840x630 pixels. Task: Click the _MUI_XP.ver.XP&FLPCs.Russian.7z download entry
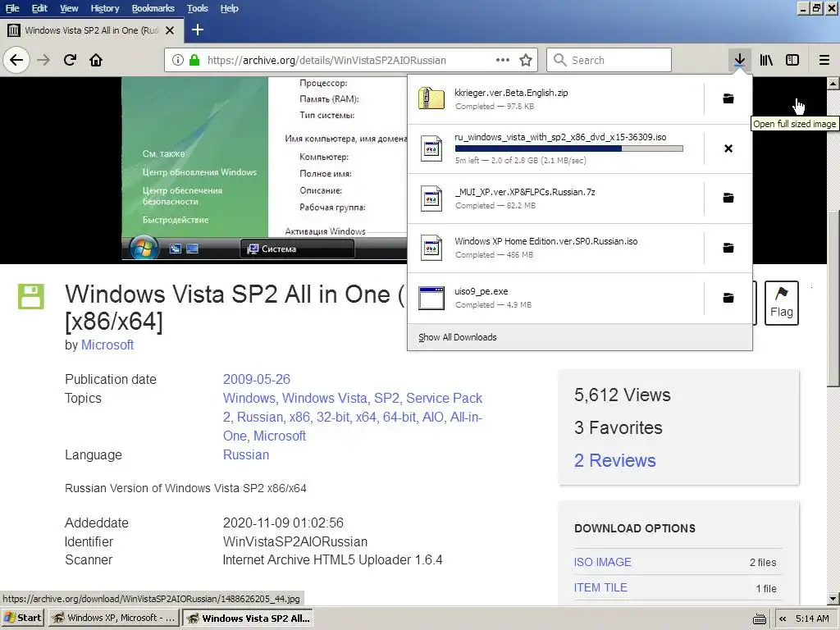point(555,198)
